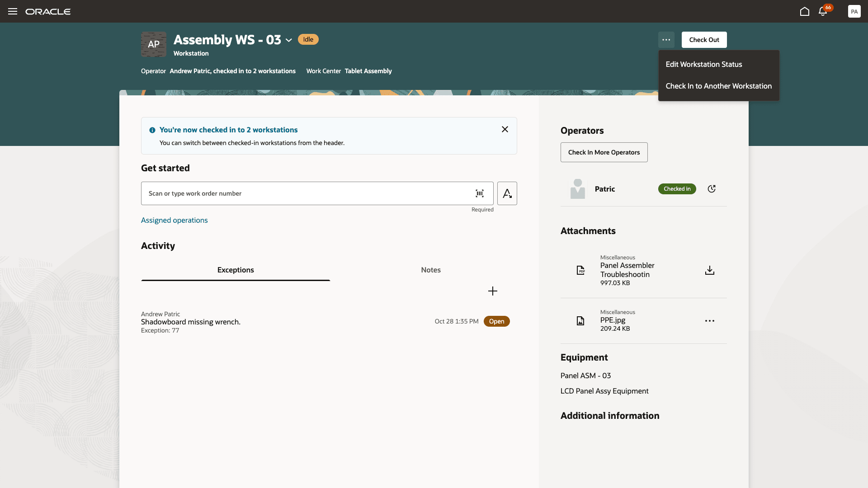868x488 pixels.
Task: Click the serial number entry icon beside scan field
Action: tap(507, 193)
